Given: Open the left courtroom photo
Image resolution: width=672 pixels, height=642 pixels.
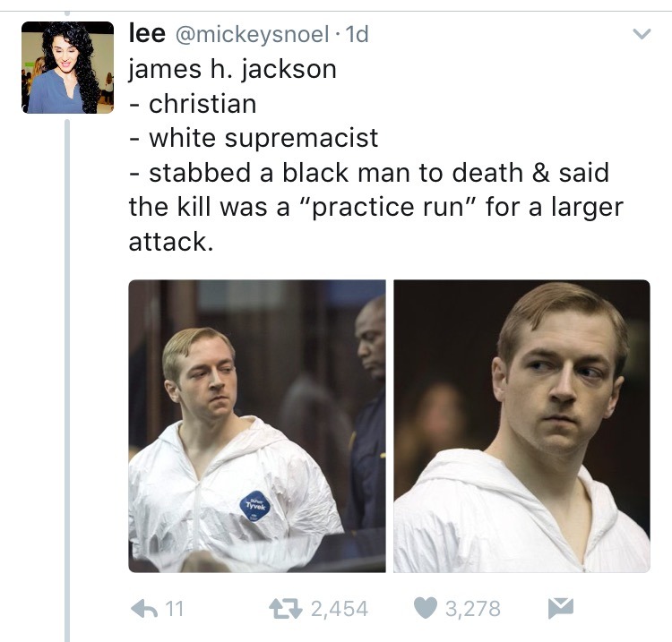Looking at the screenshot, I should (x=257, y=426).
